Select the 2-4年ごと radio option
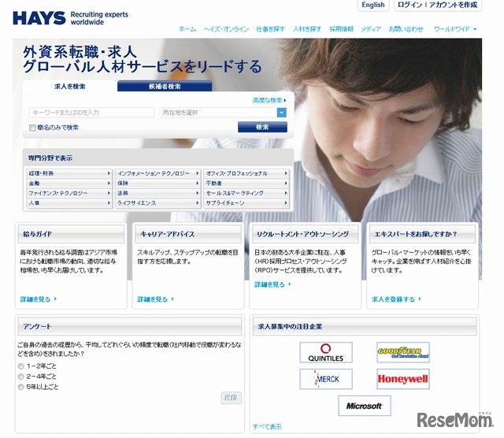 (21, 377)
